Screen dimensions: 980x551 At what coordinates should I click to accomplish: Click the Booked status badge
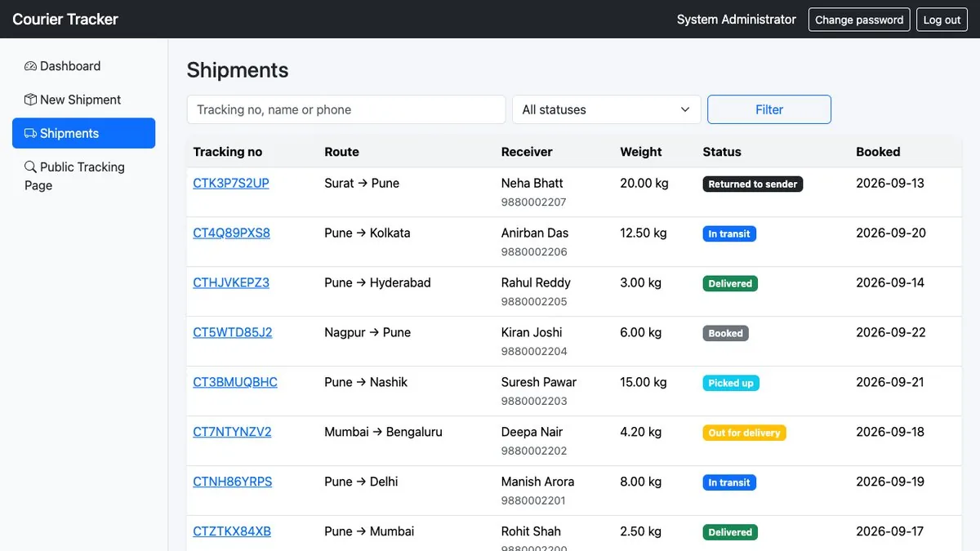(x=726, y=334)
